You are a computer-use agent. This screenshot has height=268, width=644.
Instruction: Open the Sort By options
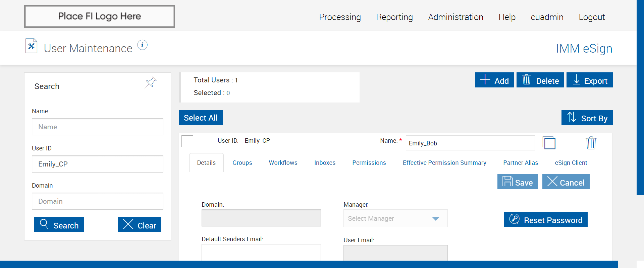click(587, 118)
